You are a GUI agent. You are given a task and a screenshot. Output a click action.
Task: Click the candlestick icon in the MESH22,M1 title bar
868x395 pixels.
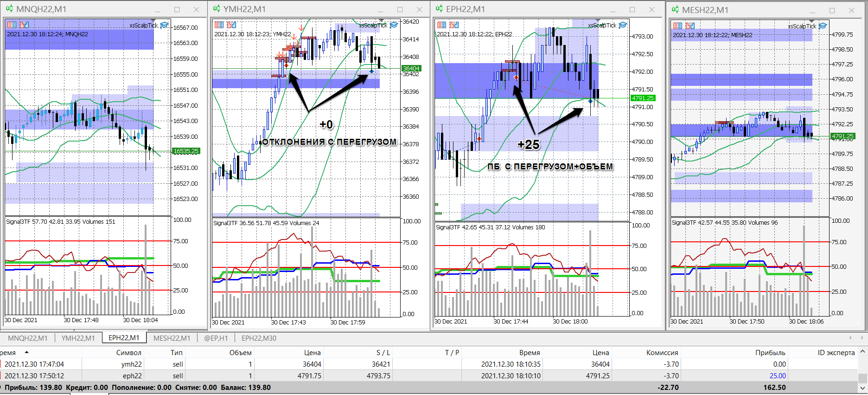click(x=675, y=10)
